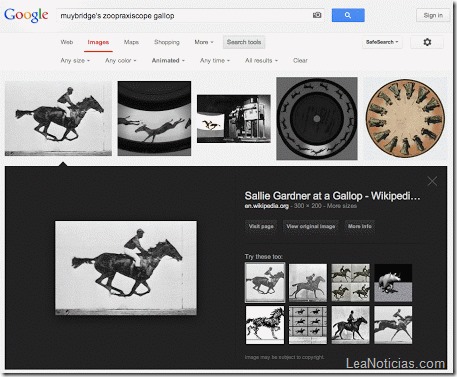
Task: Click the More info button
Action: (360, 226)
